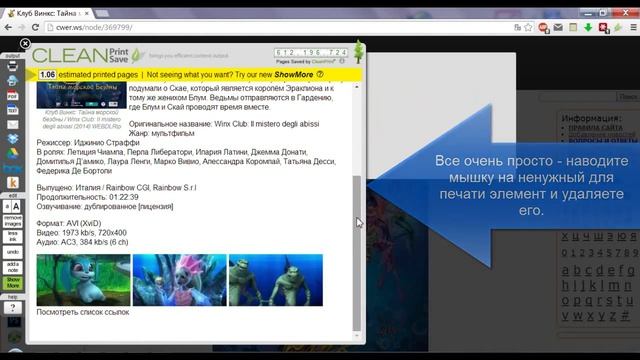Viewport: 640px width, 360px height.
Task: Click the screenshot of the pink-haired mermaid
Action: click(x=180, y=280)
